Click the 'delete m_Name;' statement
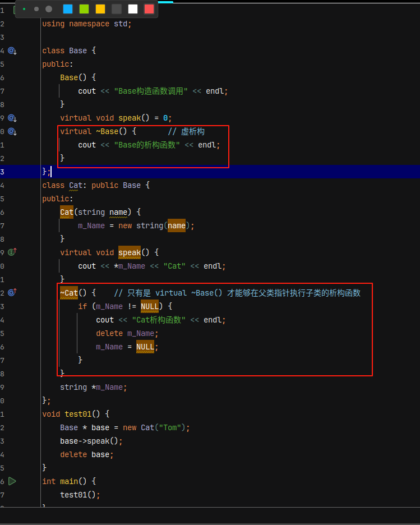 pyautogui.click(x=127, y=334)
